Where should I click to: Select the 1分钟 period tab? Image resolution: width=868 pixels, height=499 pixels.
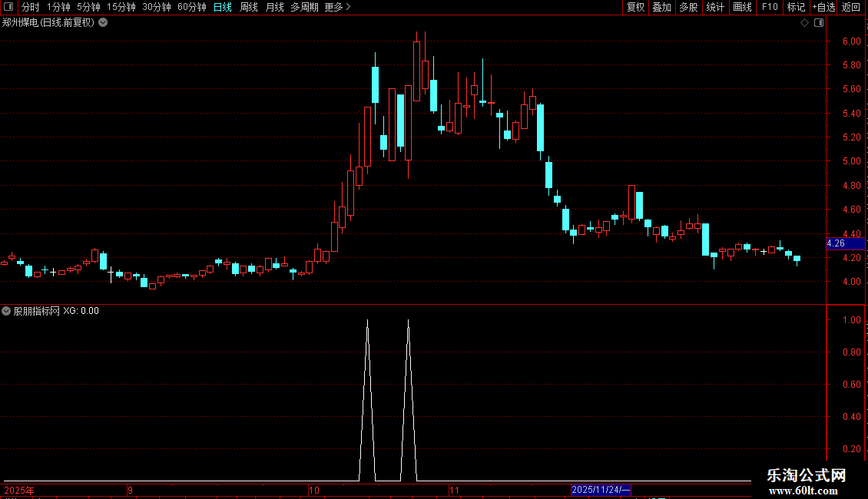point(58,7)
